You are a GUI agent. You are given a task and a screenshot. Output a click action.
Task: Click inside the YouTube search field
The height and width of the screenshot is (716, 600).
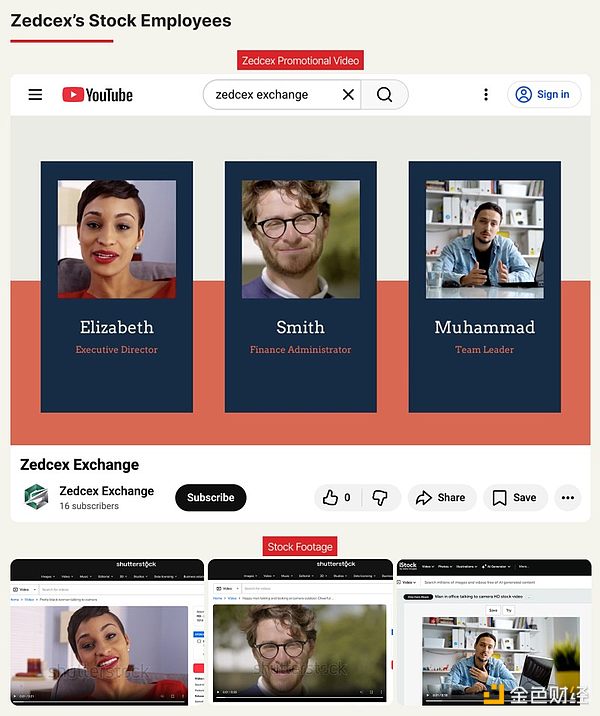(x=272, y=95)
